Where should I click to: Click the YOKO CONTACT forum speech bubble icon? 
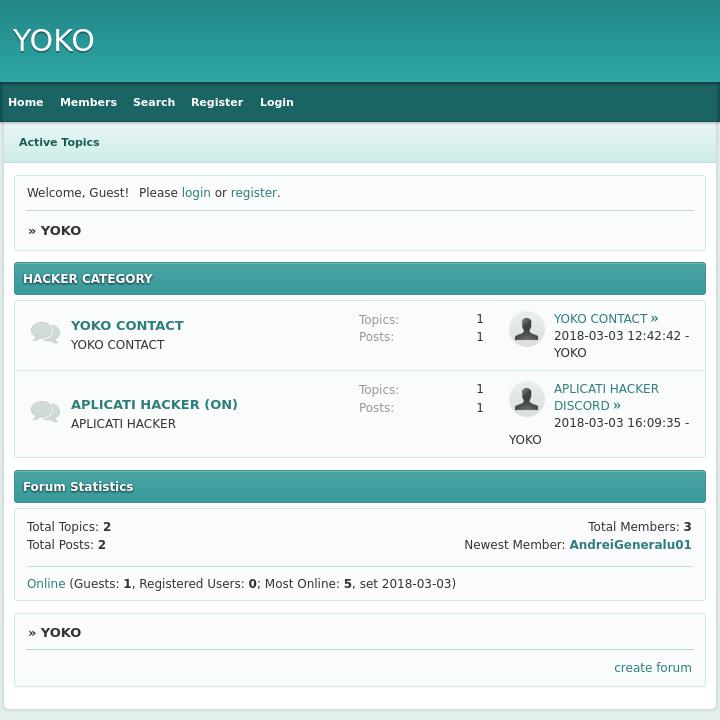tap(45, 333)
